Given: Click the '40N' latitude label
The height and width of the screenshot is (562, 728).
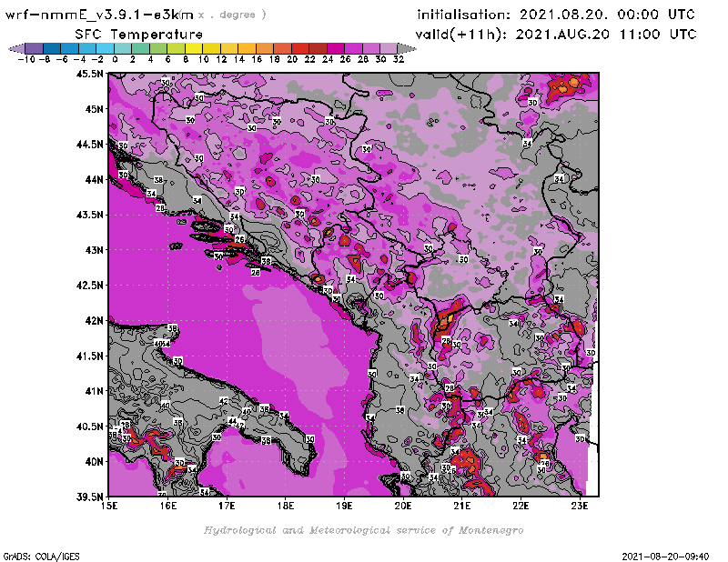Looking at the screenshot, I should point(95,462).
